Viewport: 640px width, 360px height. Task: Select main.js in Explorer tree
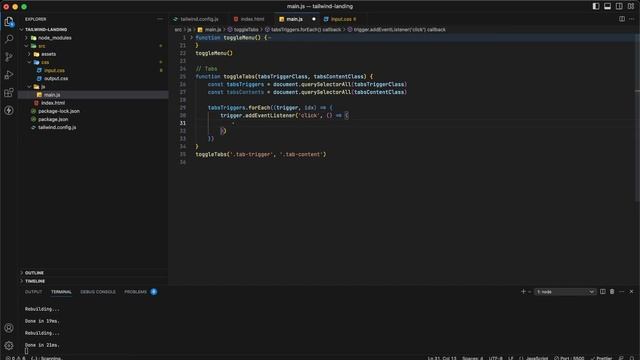coord(52,95)
